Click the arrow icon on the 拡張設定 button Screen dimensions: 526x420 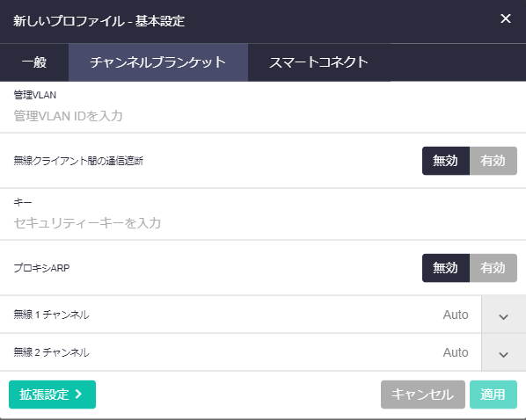click(x=78, y=394)
